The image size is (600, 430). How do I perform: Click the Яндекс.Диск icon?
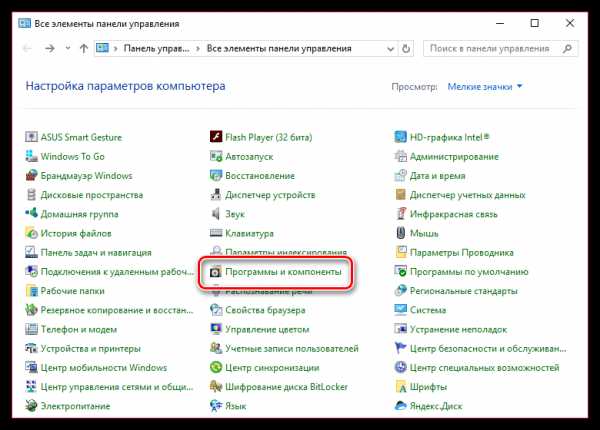coord(401,406)
